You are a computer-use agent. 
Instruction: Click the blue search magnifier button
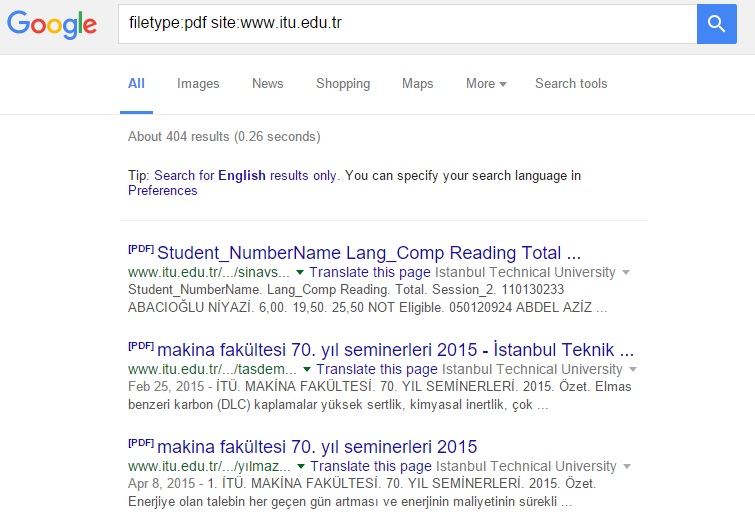coord(716,24)
